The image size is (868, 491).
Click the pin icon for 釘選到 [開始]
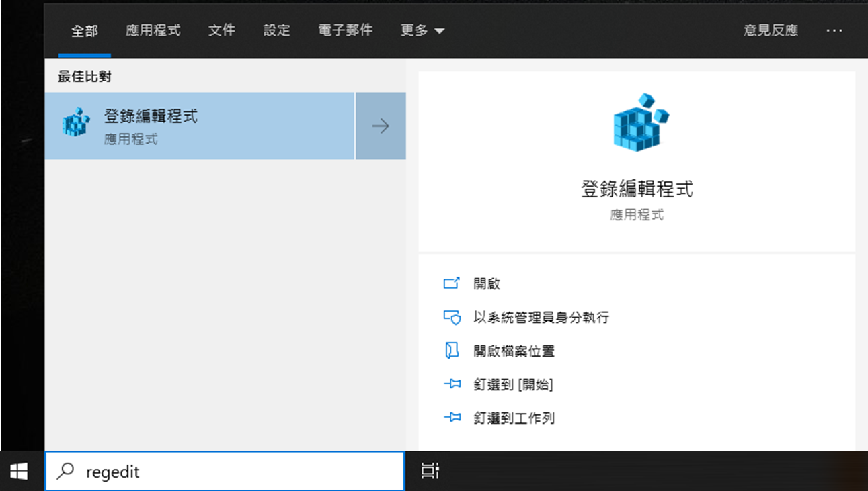(x=451, y=384)
